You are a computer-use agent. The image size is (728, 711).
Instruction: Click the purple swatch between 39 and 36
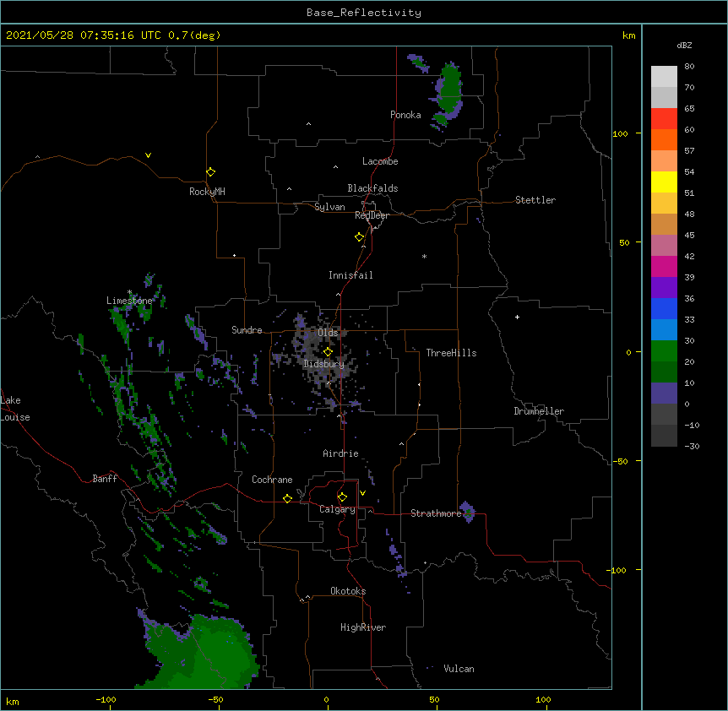(x=664, y=287)
